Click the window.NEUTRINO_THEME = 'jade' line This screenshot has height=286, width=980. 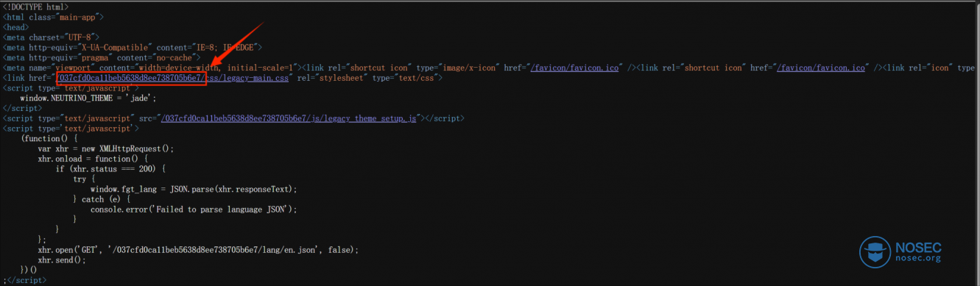[88, 98]
